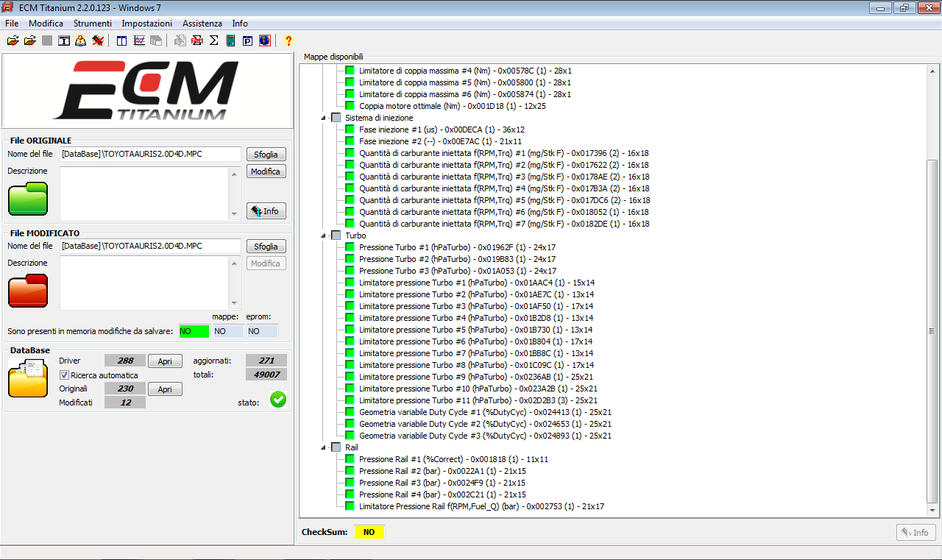Click map list scrollbar up arrow

tap(932, 71)
